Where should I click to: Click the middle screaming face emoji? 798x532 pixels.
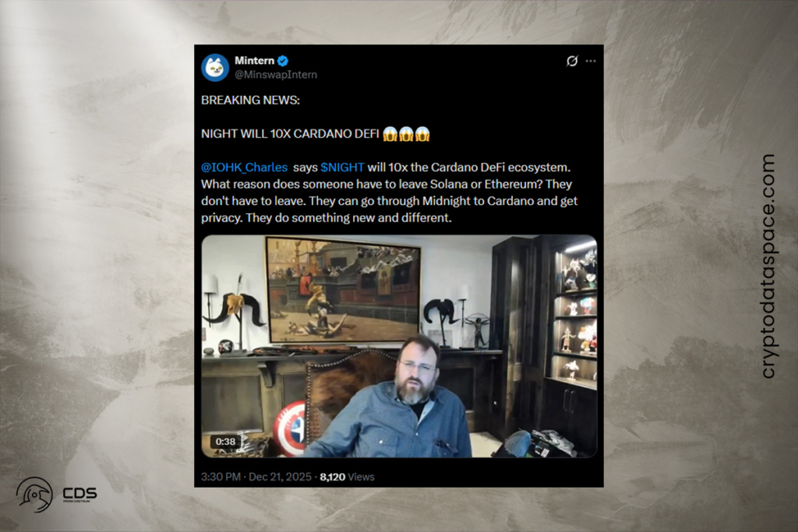pyautogui.click(x=406, y=134)
